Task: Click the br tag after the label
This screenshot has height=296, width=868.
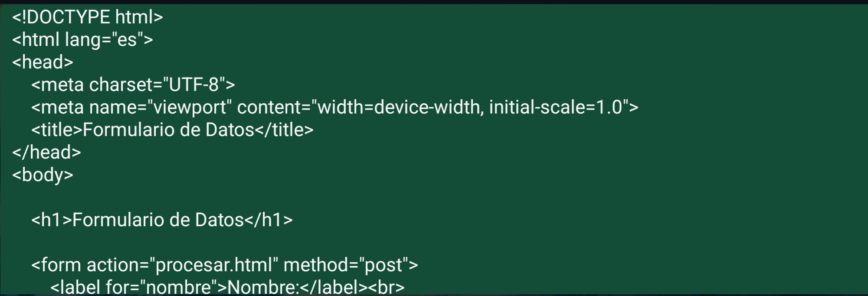Action: click(x=387, y=287)
